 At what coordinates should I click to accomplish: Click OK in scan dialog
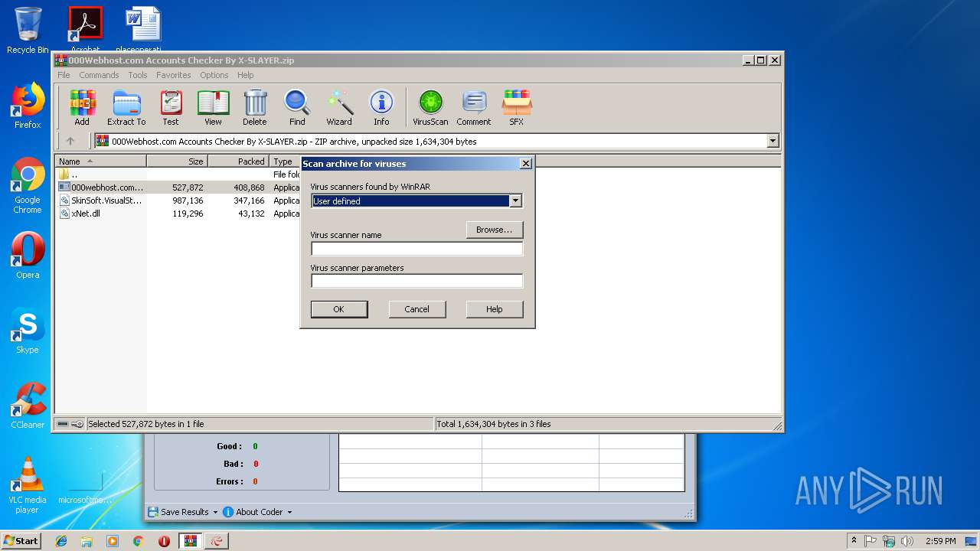coord(339,309)
